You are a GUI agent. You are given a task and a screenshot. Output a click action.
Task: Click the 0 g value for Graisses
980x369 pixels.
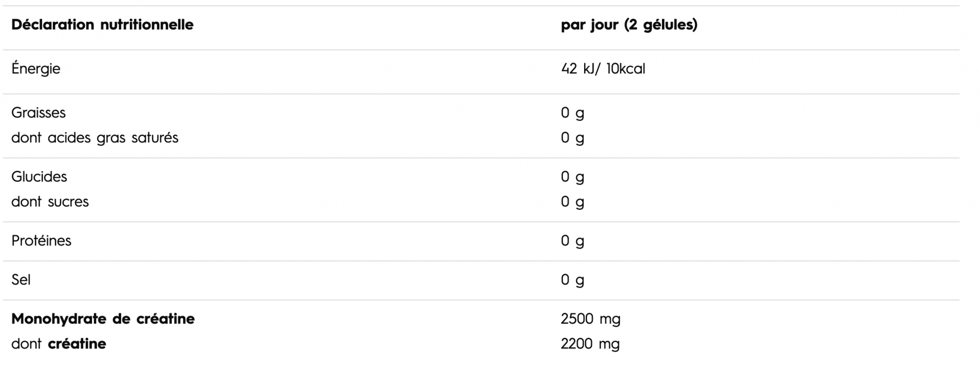(x=572, y=114)
